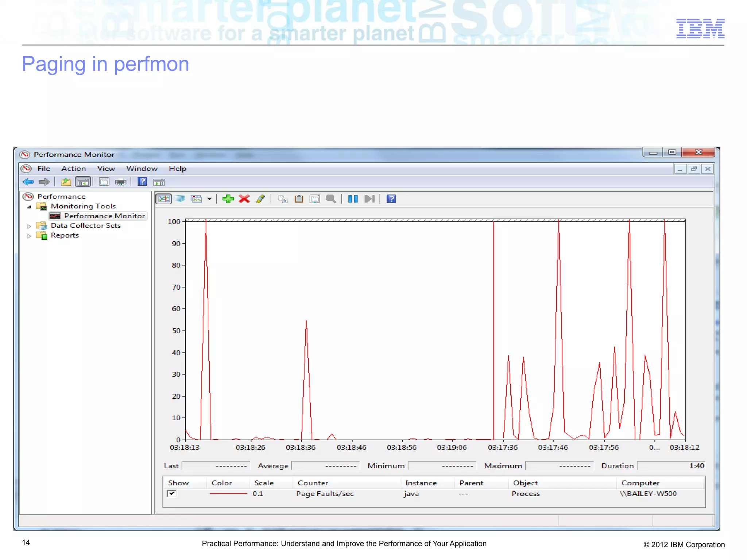Click View Current Activity graph icon
The width and height of the screenshot is (747, 560).
(164, 199)
